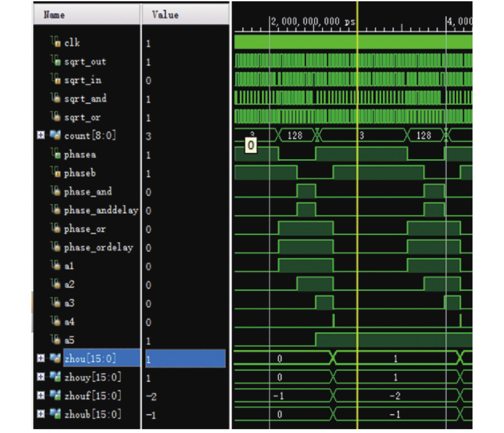Click the Value column header
This screenshot has width=504, height=433.
tap(165, 15)
